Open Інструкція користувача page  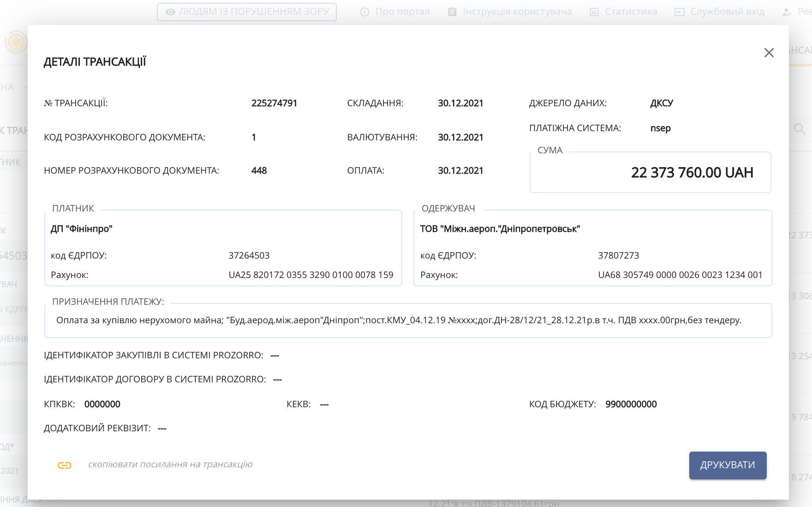(517, 12)
